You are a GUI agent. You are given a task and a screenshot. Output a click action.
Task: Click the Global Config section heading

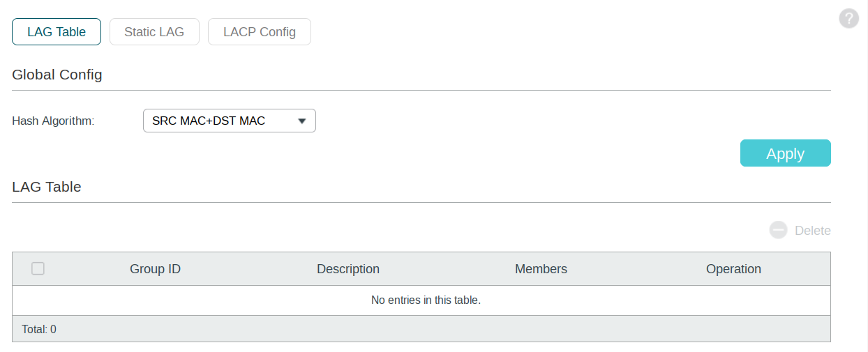(x=57, y=75)
